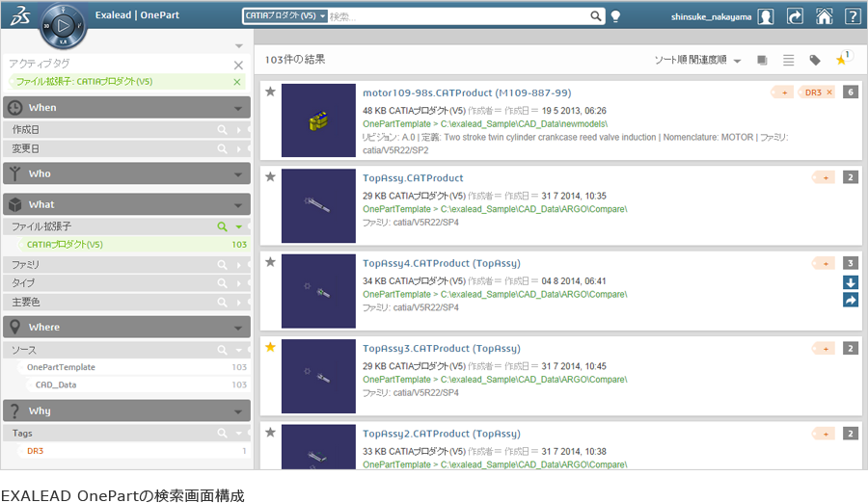The width and height of the screenshot is (868, 503).
Task: Click the 3DS compass play button
Action: 63,25
